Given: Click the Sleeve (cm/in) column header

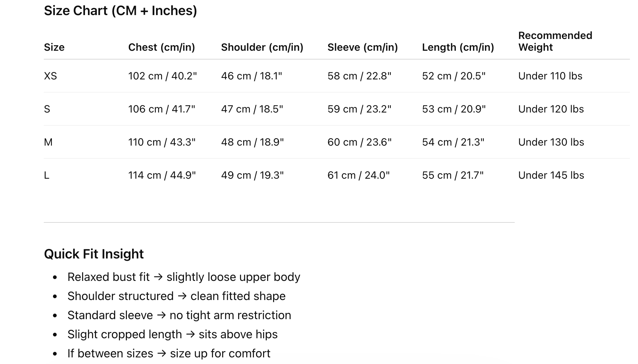Looking at the screenshot, I should 362,47.
